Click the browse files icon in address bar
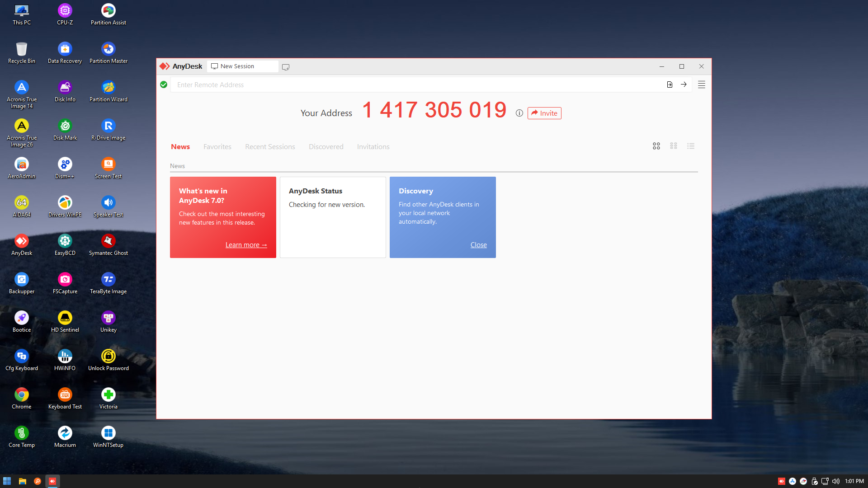868x488 pixels. [670, 84]
